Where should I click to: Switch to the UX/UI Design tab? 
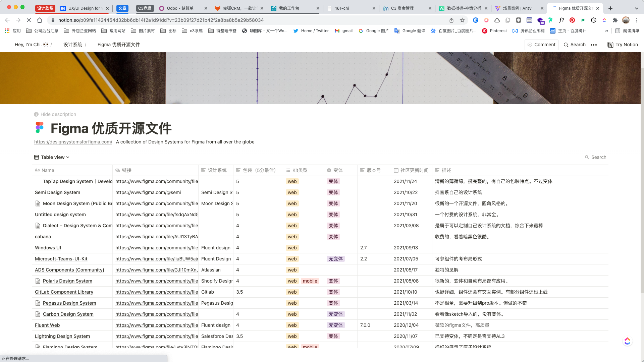84,8
